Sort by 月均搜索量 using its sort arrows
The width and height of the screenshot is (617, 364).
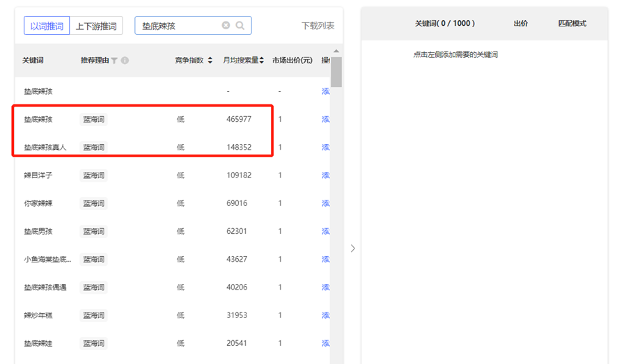pyautogui.click(x=262, y=61)
